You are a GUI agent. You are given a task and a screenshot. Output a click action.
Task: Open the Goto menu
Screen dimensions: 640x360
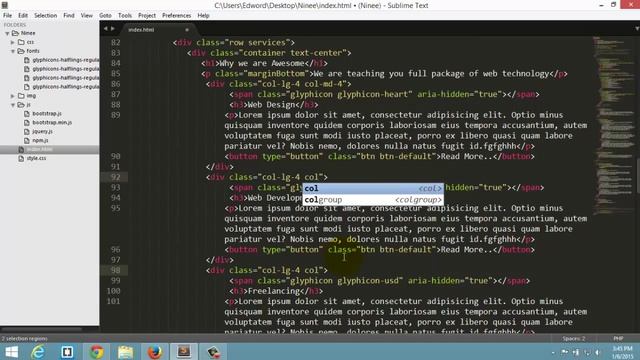[105, 16]
